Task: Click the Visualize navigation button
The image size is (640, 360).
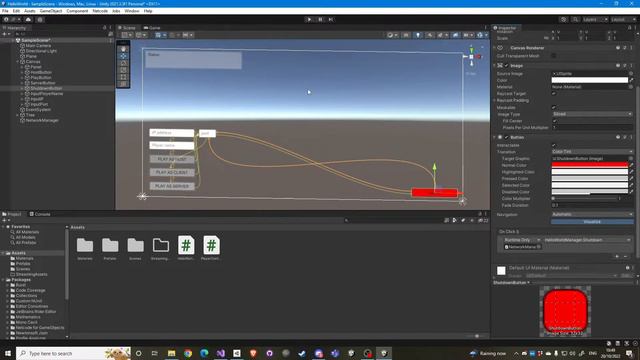Action: point(592,222)
